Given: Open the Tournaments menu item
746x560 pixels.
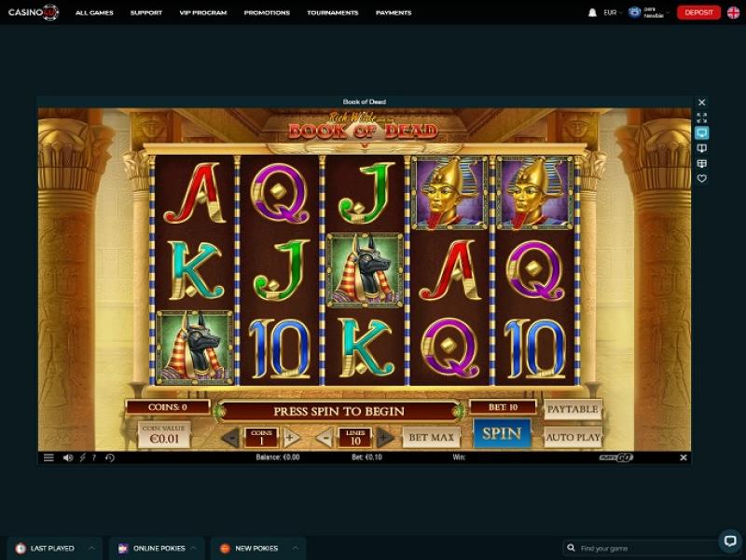Looking at the screenshot, I should 333,13.
